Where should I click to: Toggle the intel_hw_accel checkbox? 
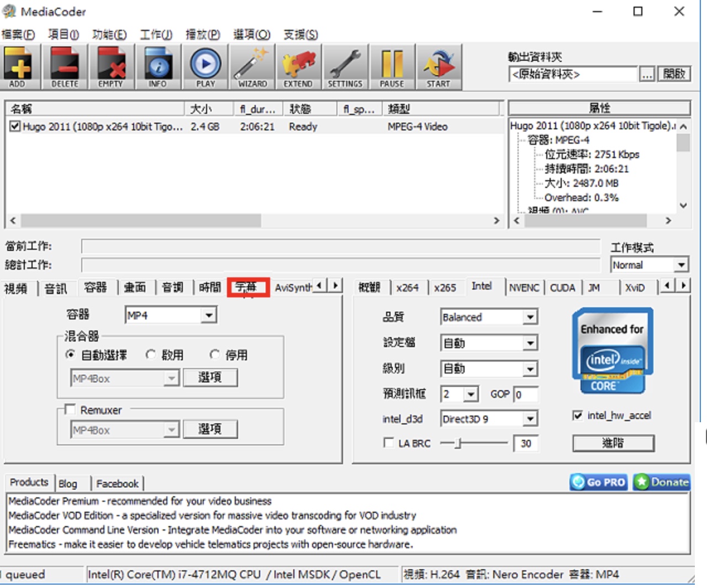(578, 415)
